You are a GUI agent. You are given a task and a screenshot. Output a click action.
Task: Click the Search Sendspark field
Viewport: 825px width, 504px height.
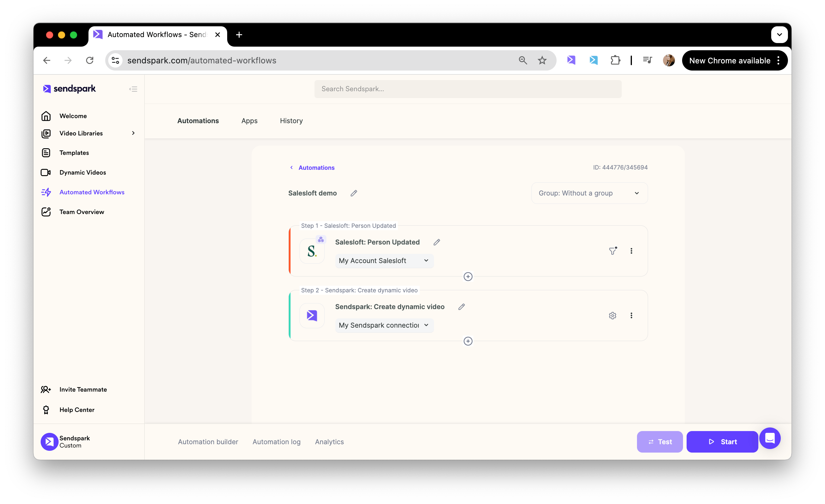468,89
